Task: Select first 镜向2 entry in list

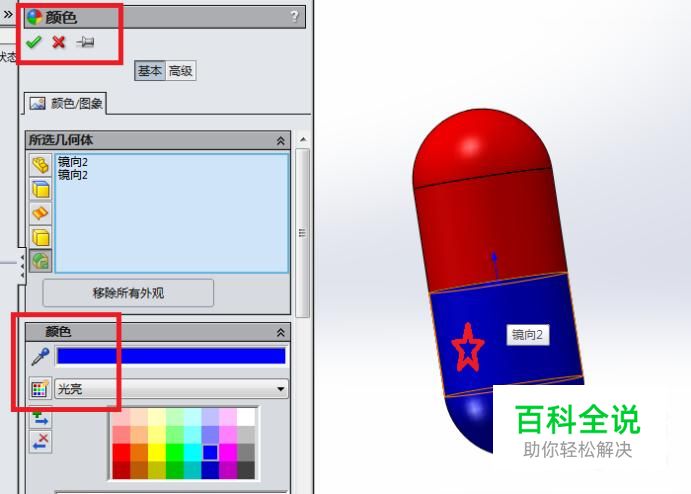Action: click(x=73, y=162)
